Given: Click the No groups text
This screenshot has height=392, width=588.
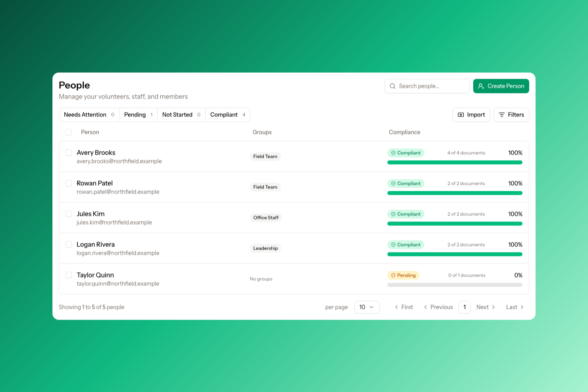Looking at the screenshot, I should click(261, 279).
